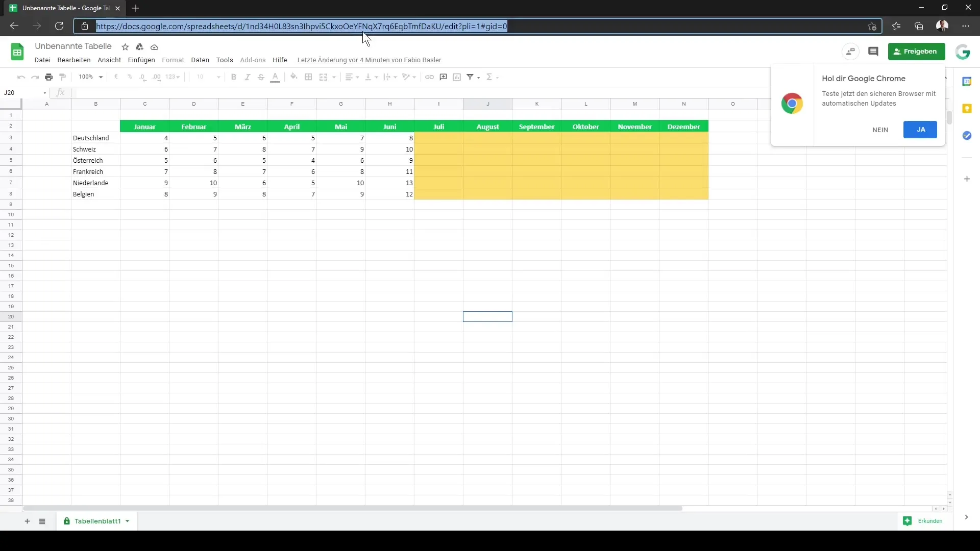Click the insert link icon
The image size is (980, 551).
pos(430,77)
